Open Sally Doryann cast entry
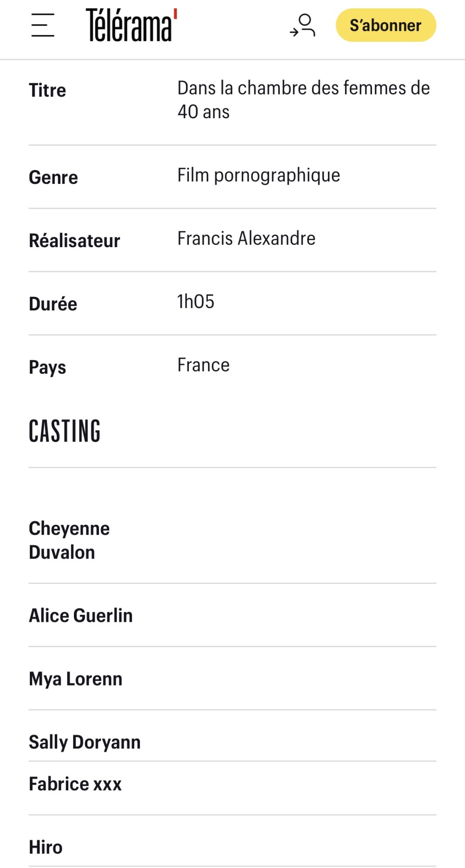Screen dimensions: 465x868 coord(85,742)
